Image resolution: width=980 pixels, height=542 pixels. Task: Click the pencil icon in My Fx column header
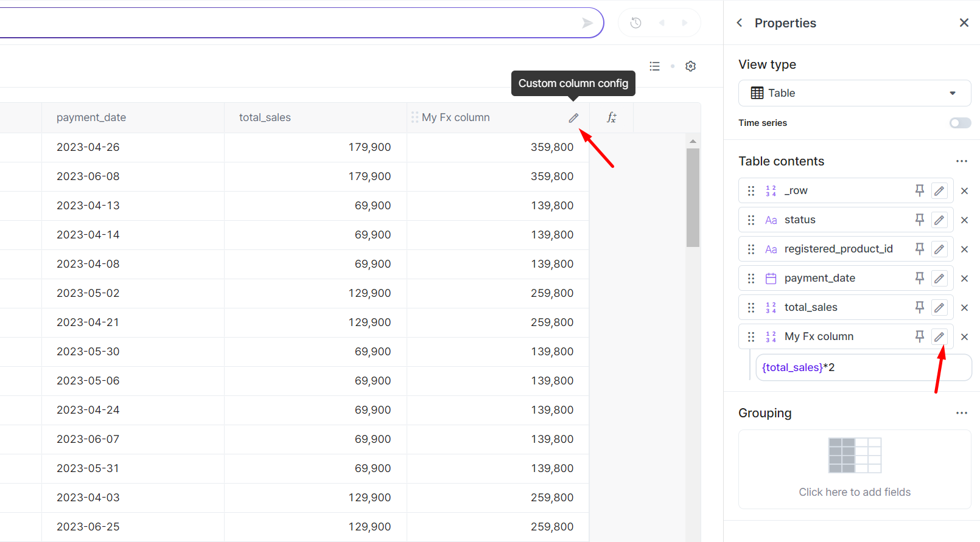(573, 118)
